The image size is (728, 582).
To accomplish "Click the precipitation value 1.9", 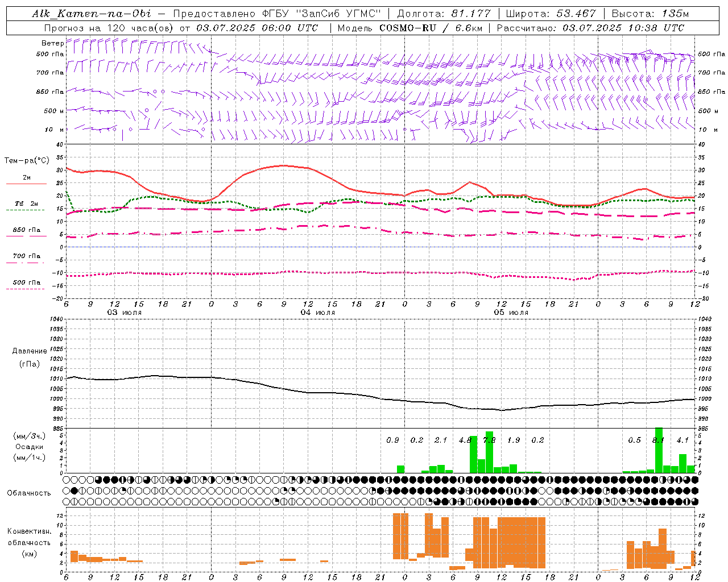I will (x=514, y=440).
